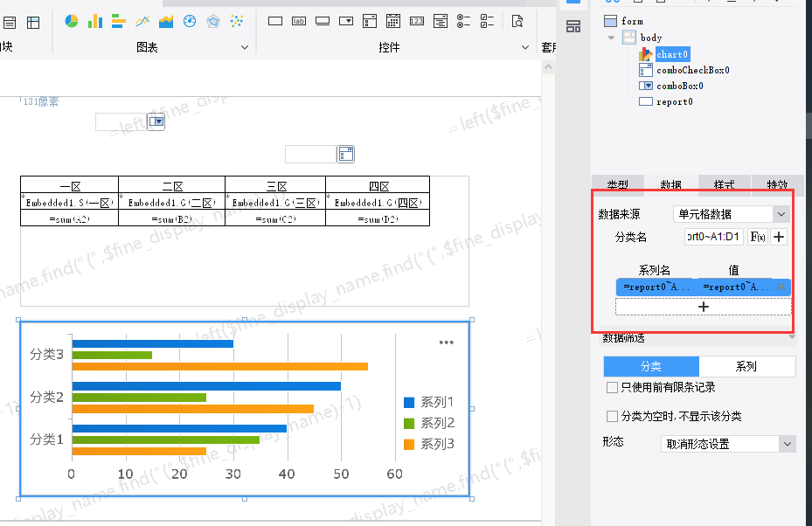Enable 分类为空时,不显示该分类 checkbox
This screenshot has height=526, width=812.
[612, 416]
